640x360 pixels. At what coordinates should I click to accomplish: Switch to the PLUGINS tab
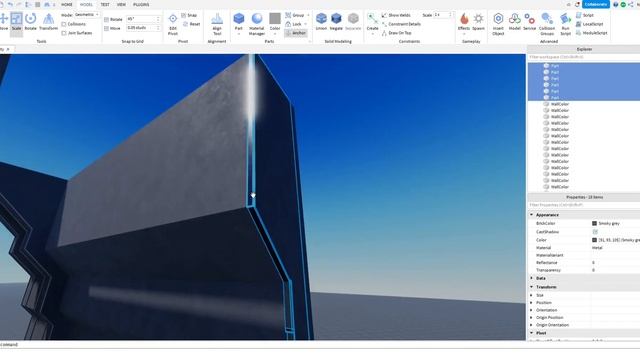[141, 4]
